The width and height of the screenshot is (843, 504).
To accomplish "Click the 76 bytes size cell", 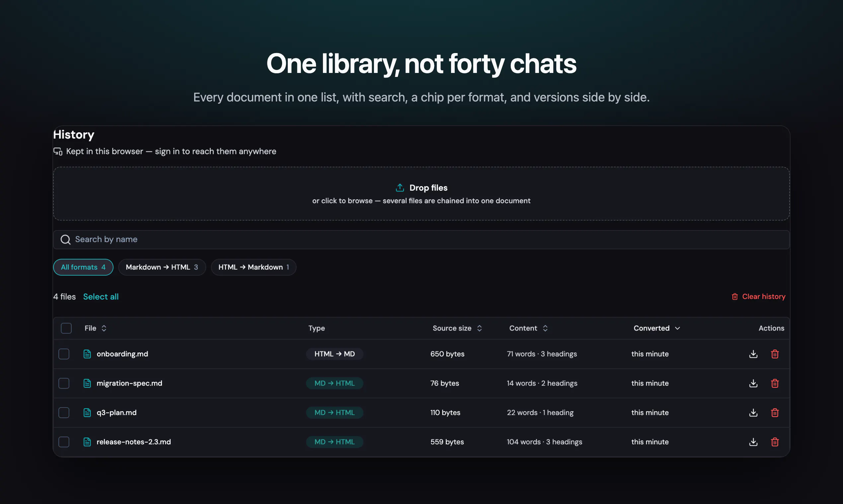I will point(445,383).
